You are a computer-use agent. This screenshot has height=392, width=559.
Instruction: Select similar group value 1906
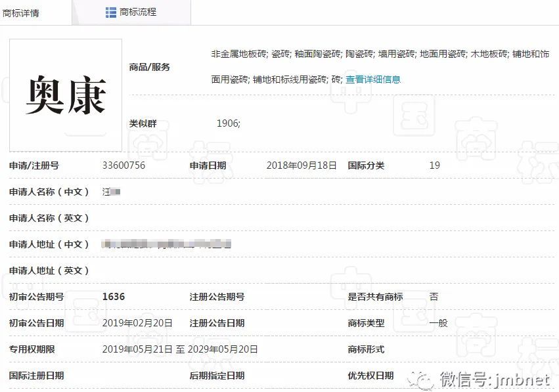point(228,123)
